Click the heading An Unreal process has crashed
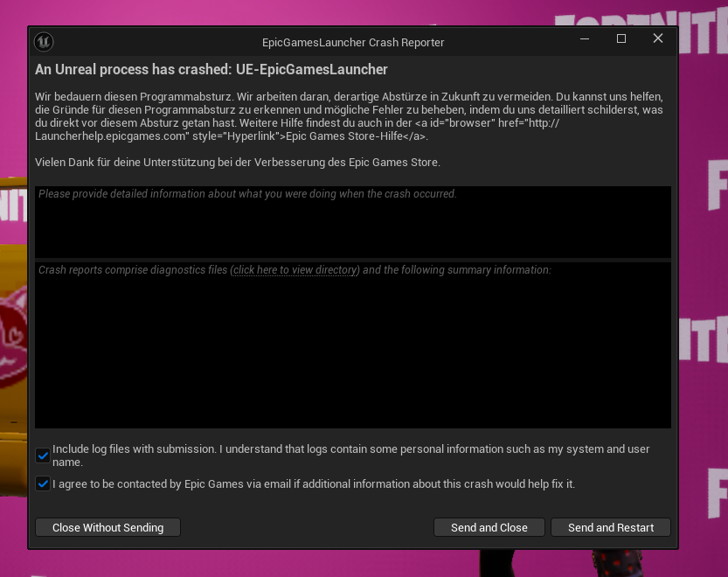728x577 pixels. click(211, 69)
